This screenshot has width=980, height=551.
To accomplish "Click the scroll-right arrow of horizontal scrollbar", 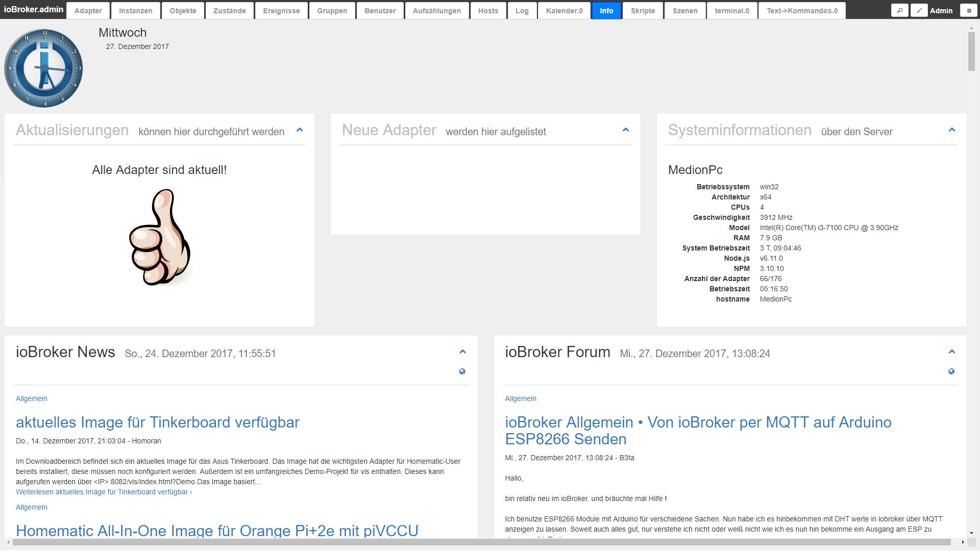I will click(963, 542).
